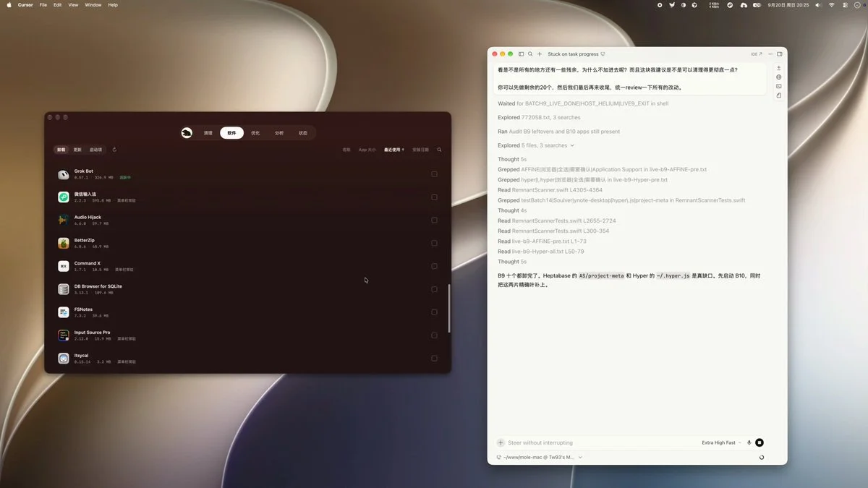Tick the checkbox for BetterZip

click(x=434, y=243)
